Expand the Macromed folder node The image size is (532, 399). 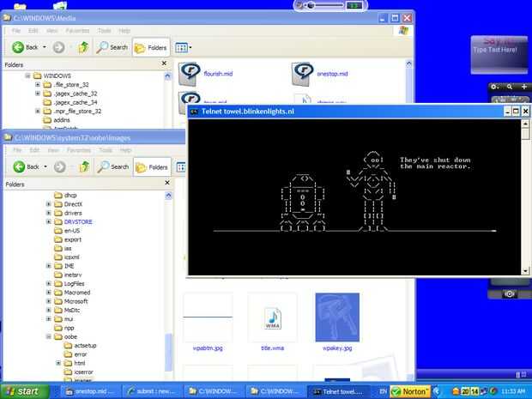49,293
